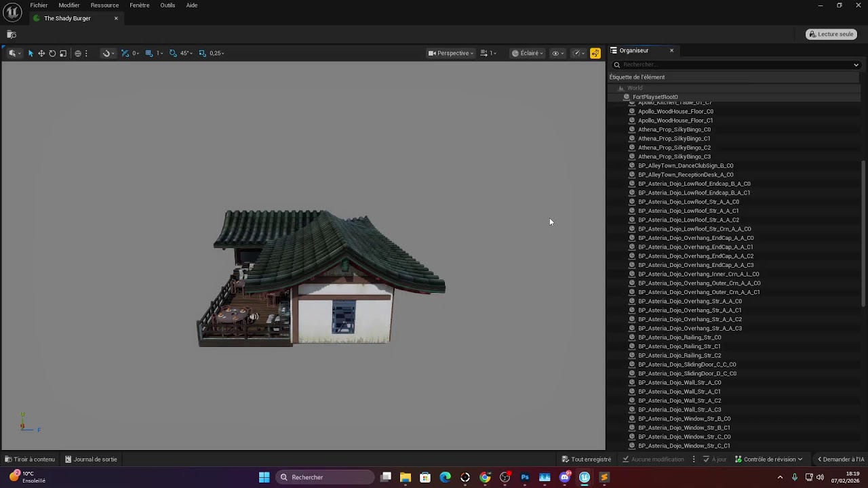Toggle scale snapping icon
This screenshot has height=488, width=868.
(202, 53)
